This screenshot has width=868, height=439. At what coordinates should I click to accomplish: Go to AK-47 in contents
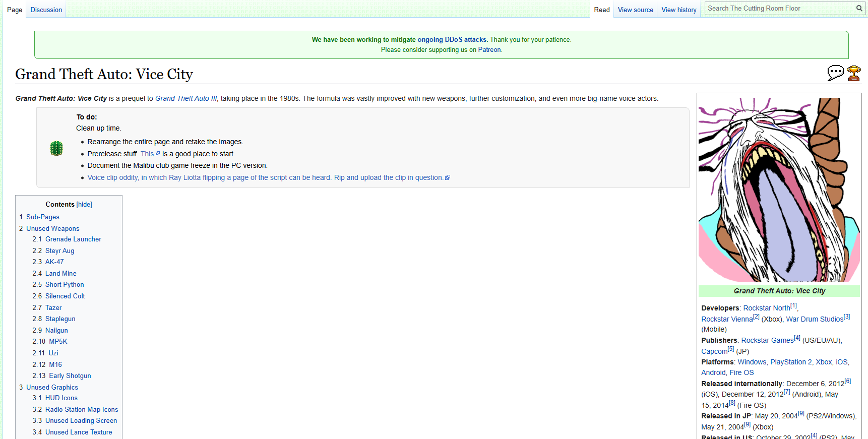[x=54, y=262]
